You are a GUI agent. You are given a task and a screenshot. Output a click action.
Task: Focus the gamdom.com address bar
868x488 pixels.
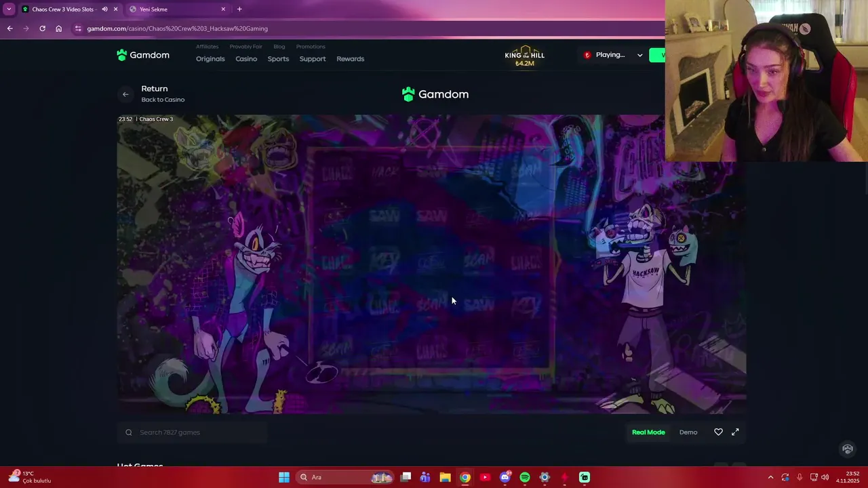tap(366, 28)
